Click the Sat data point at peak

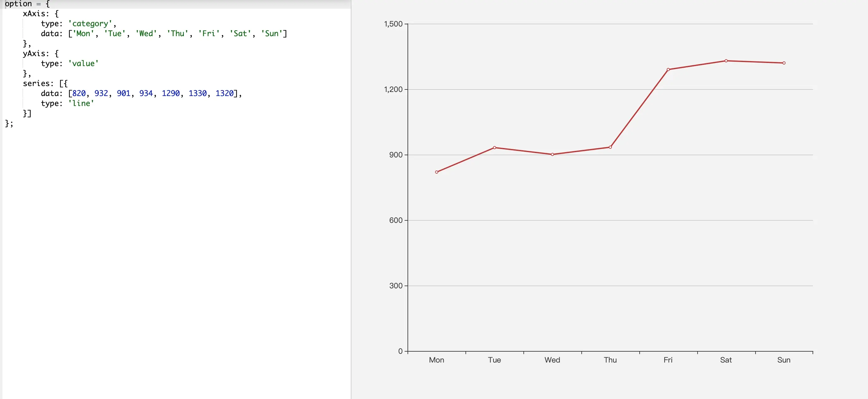[726, 61]
